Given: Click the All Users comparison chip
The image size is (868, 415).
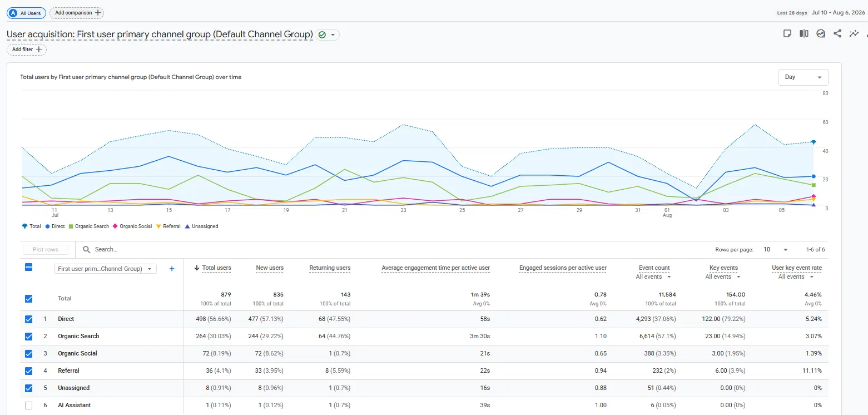Looking at the screenshot, I should [x=26, y=13].
